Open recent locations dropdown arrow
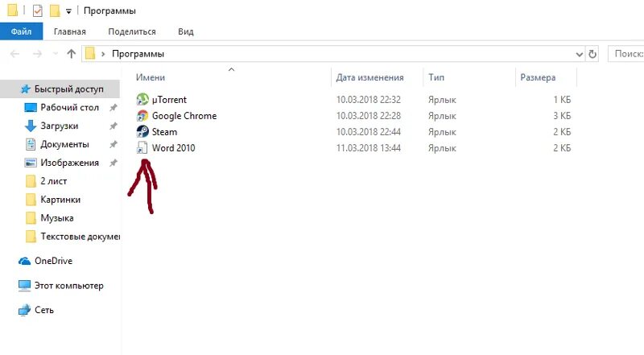 (56, 54)
